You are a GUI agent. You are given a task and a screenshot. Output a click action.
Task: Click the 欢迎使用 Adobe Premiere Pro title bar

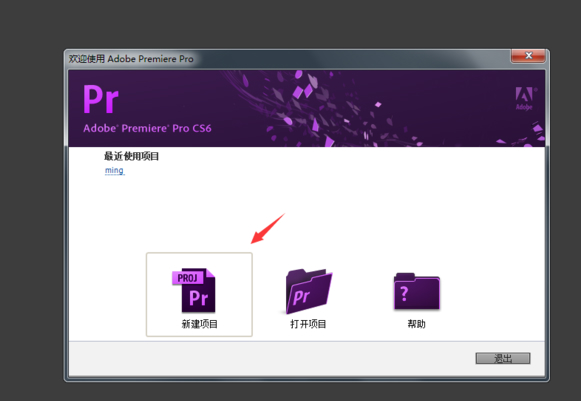coord(131,59)
